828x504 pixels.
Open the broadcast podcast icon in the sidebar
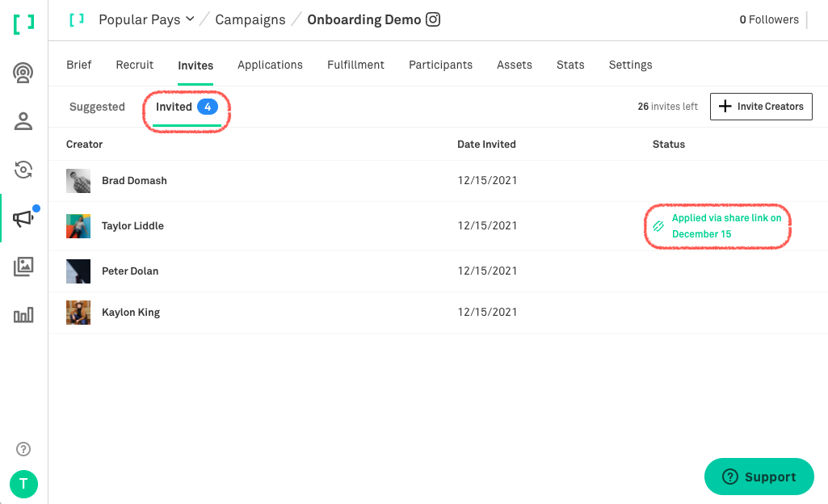[23, 73]
